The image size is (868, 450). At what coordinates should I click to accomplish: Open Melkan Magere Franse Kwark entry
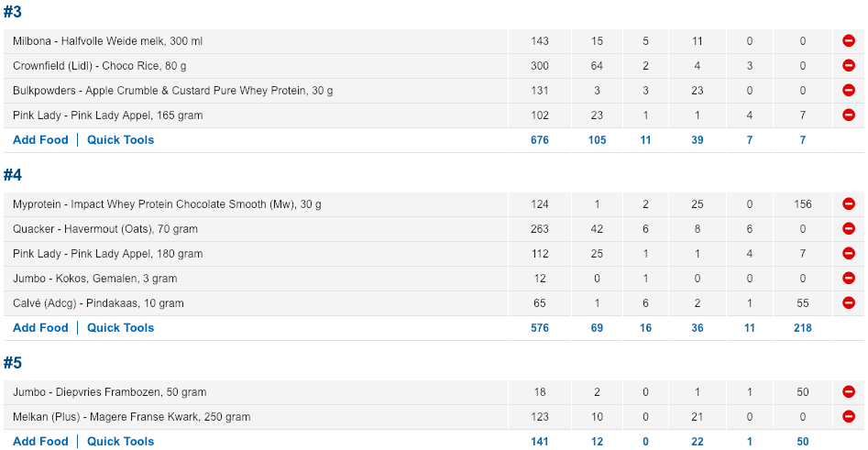click(131, 417)
